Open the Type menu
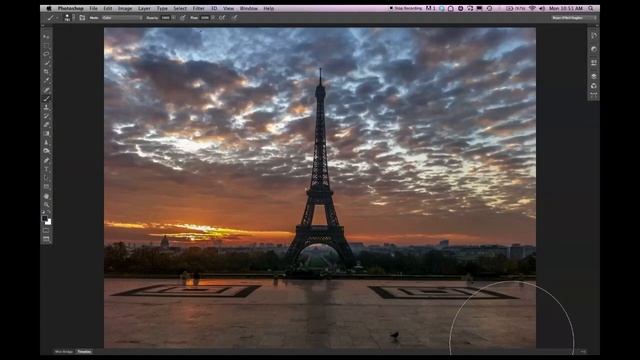Screen dimensions: 640x360 pyautogui.click(x=162, y=8)
